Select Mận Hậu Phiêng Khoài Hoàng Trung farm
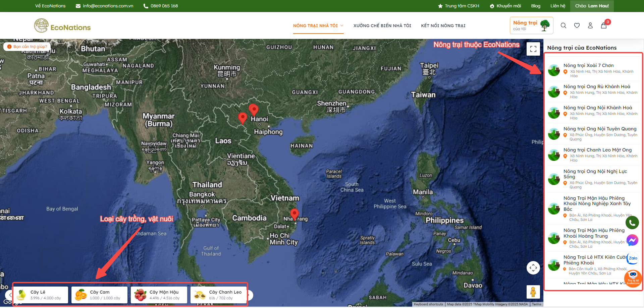644x308 pixels. pos(594,238)
